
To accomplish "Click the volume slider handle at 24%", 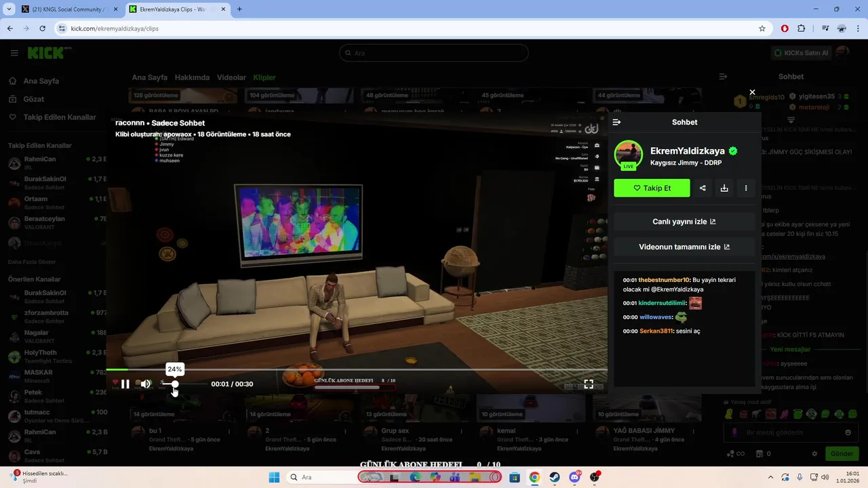I will (x=175, y=384).
